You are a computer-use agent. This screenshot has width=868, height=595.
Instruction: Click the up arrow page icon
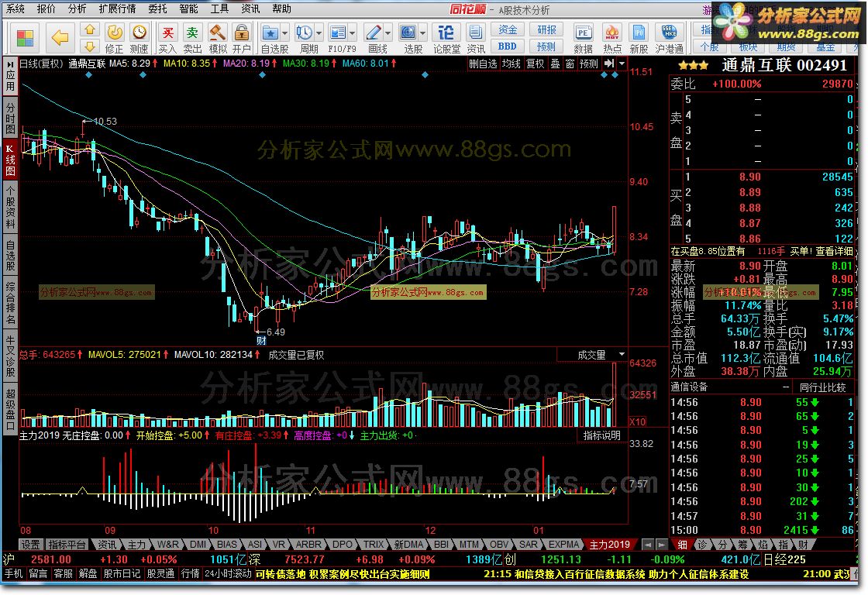[89, 29]
